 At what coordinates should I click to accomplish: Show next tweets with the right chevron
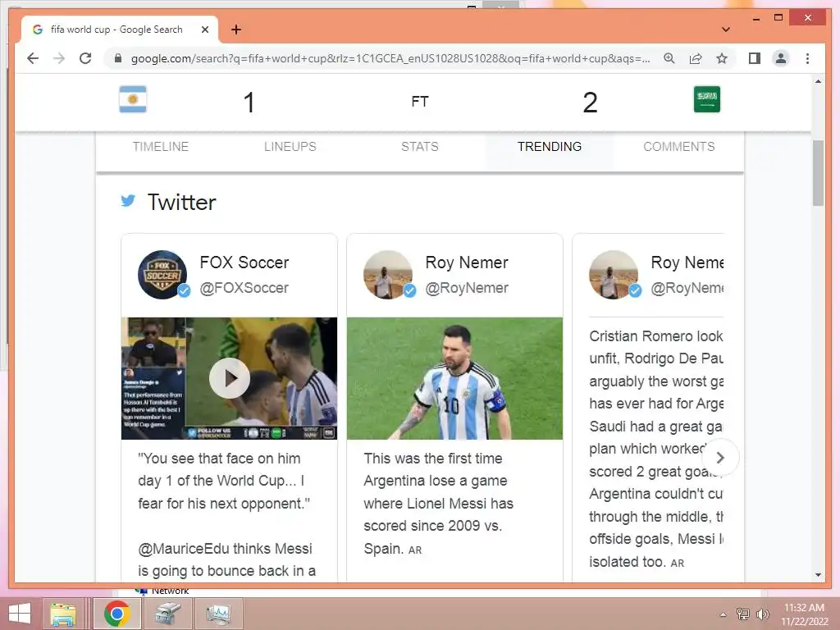[720, 458]
